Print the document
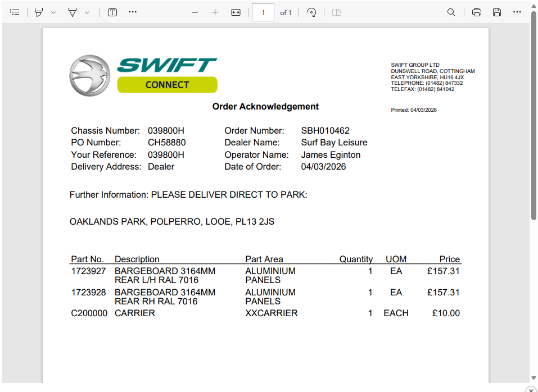538x392 pixels. (476, 12)
